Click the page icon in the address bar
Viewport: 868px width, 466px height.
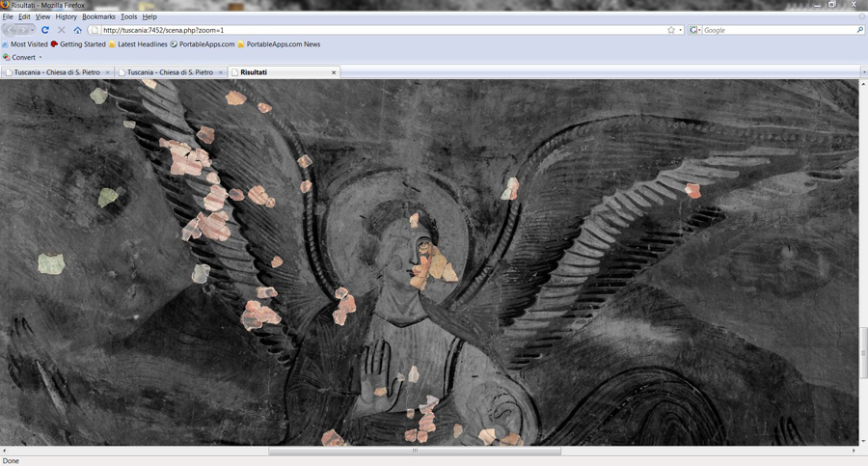(95, 30)
